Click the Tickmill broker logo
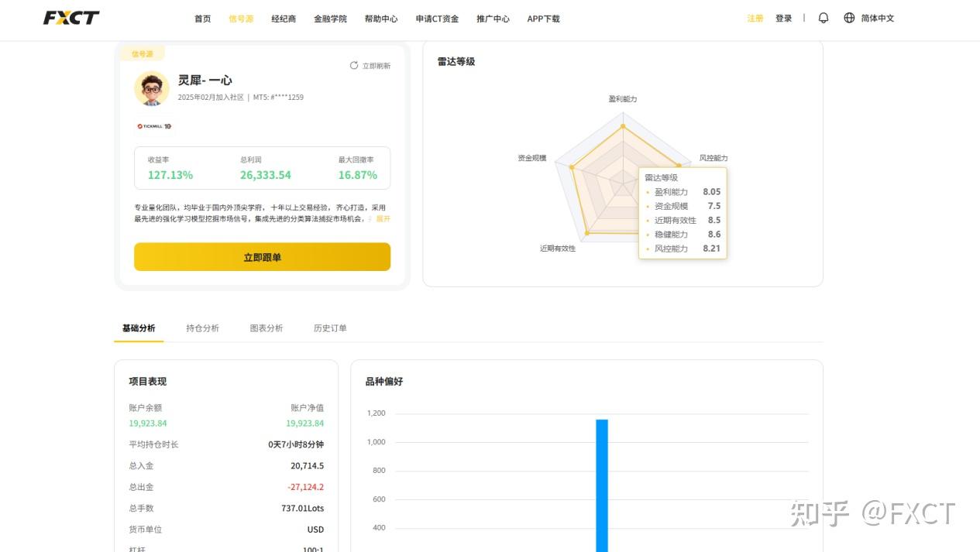 coord(154,126)
